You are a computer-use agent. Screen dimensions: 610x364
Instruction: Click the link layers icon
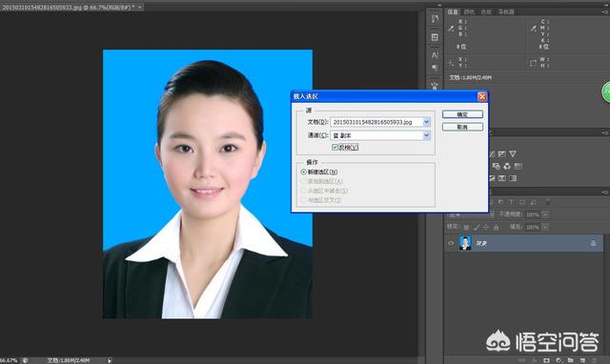click(522, 360)
